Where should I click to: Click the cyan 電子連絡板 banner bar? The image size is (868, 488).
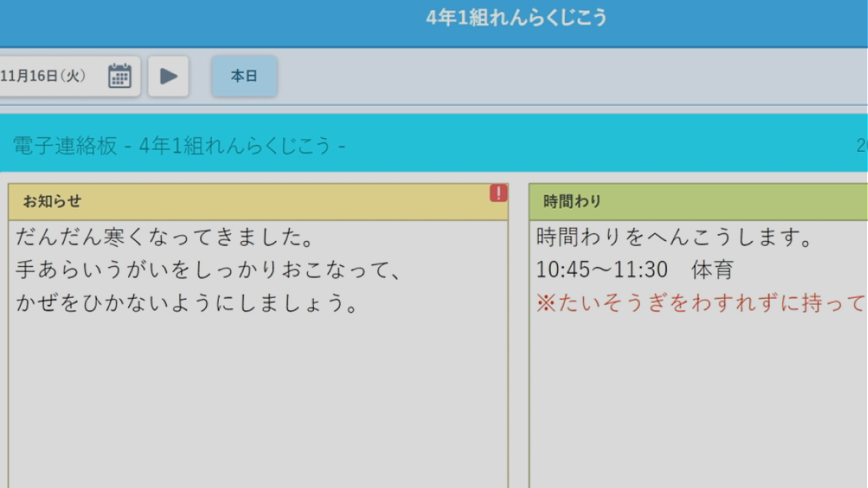coord(588,145)
